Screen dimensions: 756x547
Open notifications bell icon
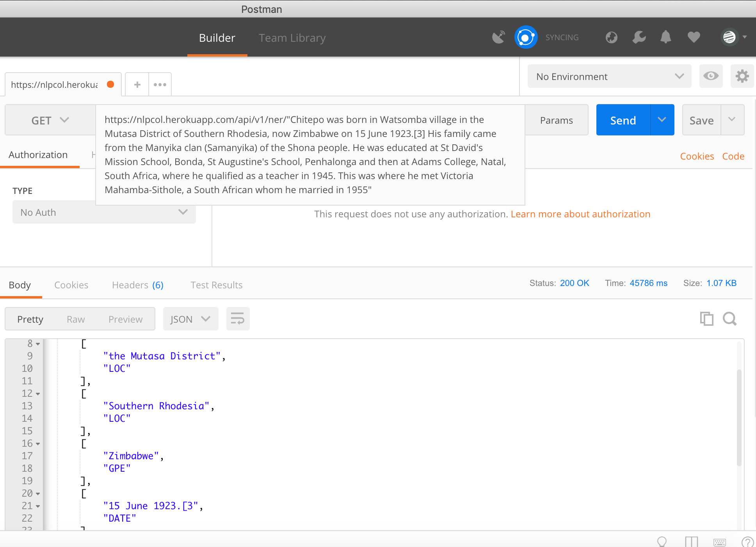pos(666,37)
